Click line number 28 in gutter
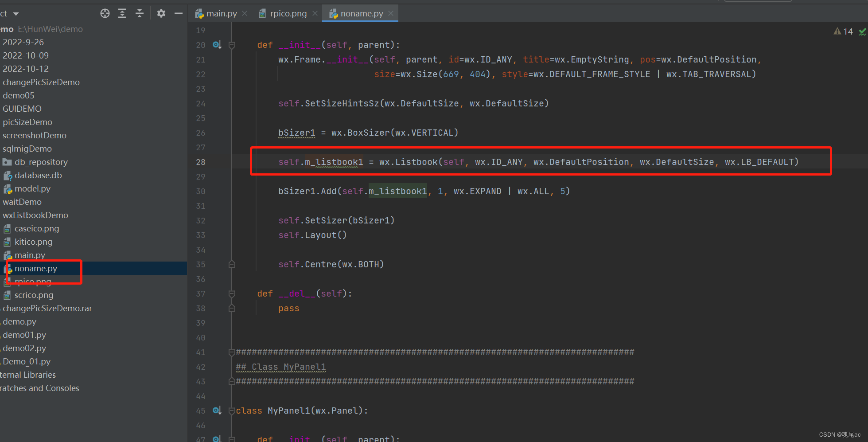 201,162
